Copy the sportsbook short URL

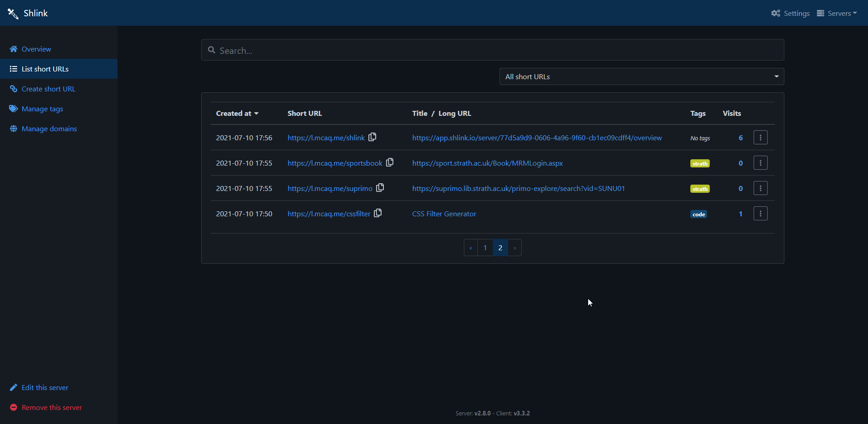pyautogui.click(x=390, y=162)
